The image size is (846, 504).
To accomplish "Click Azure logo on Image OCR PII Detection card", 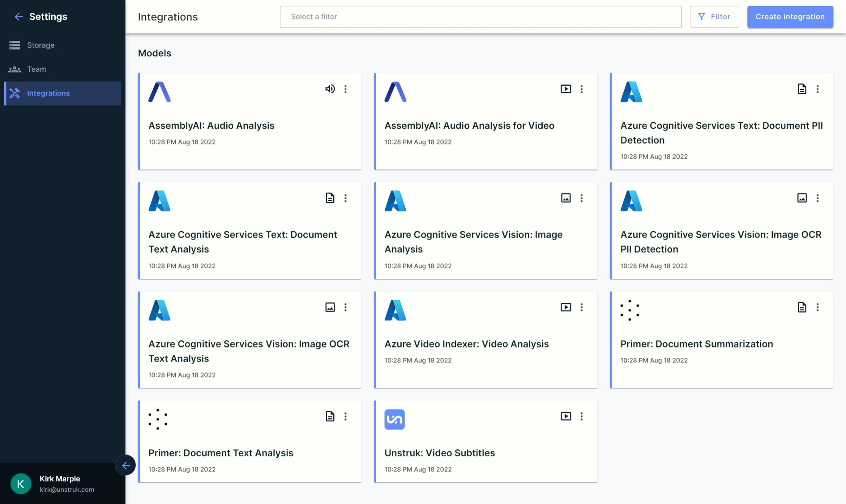I will pyautogui.click(x=631, y=201).
